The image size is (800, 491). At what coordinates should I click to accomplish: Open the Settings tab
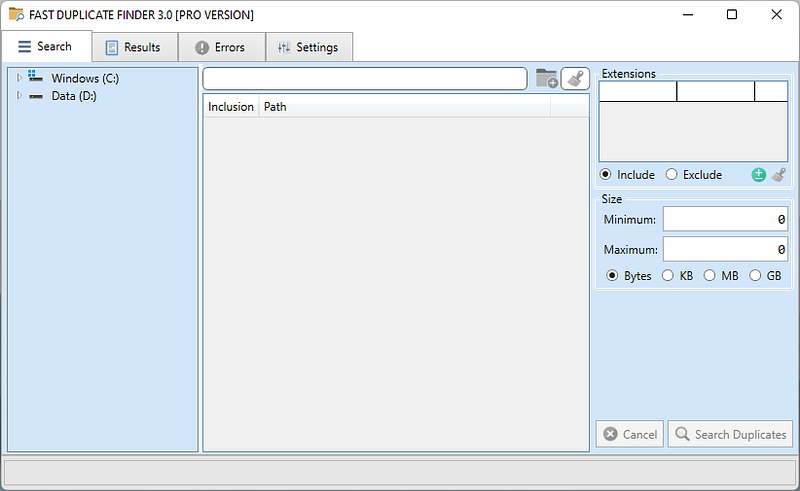(309, 47)
